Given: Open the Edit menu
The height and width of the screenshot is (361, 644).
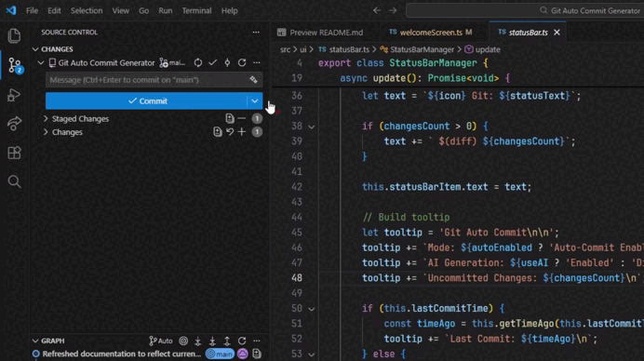Looking at the screenshot, I should coord(54,10).
